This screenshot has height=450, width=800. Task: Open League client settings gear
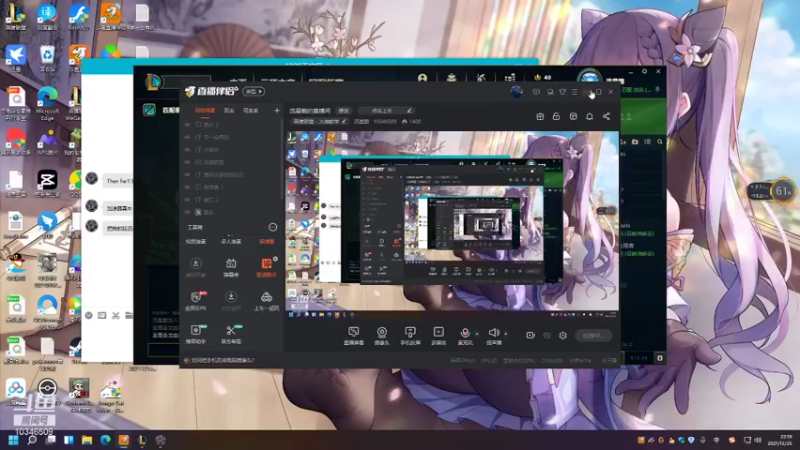point(644,71)
